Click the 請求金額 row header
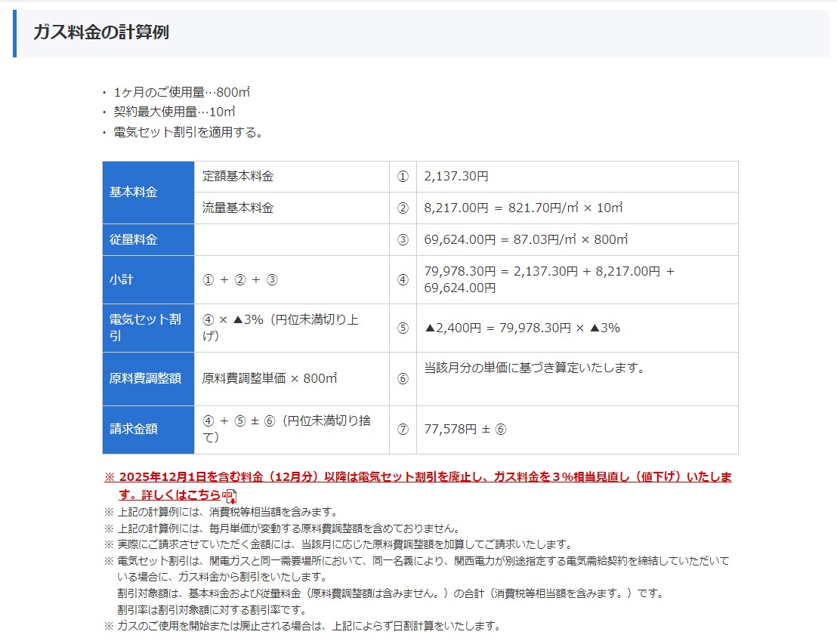This screenshot has height=644, width=837. tap(148, 429)
